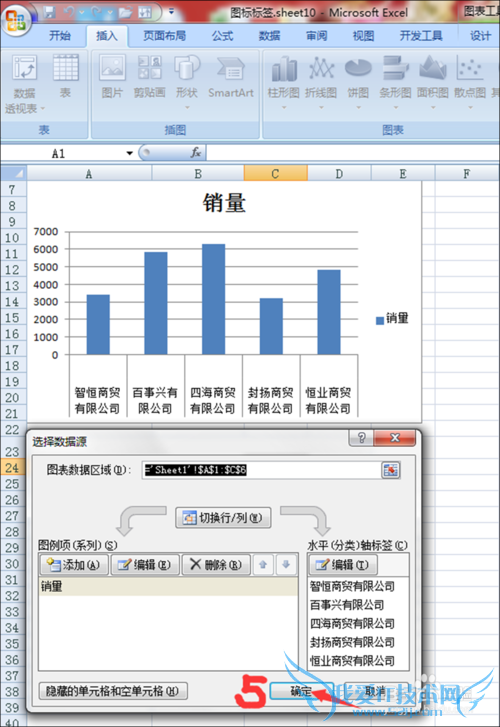Click the 切换行/列 button

[223, 518]
